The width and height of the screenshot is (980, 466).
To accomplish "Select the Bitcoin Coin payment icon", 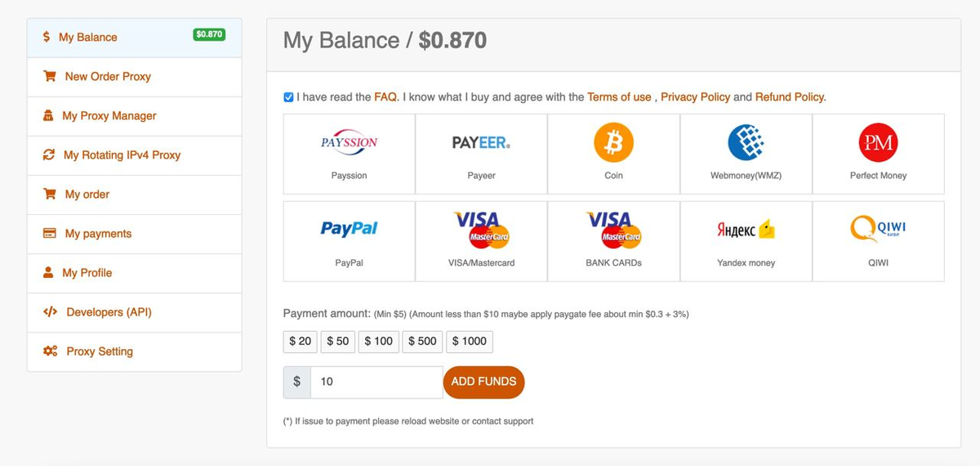I will [x=613, y=143].
